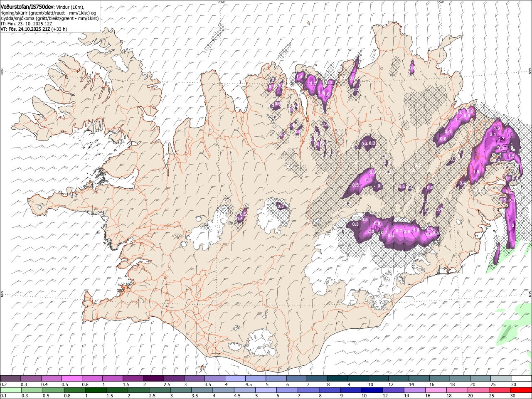Select pale green rain swatch between 0.1 and 0.3

click(x=11, y=390)
